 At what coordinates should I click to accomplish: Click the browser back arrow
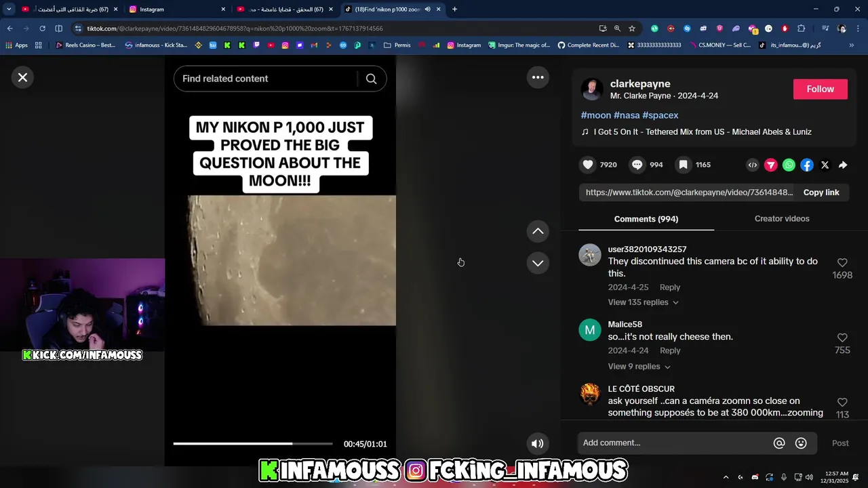[x=9, y=28]
